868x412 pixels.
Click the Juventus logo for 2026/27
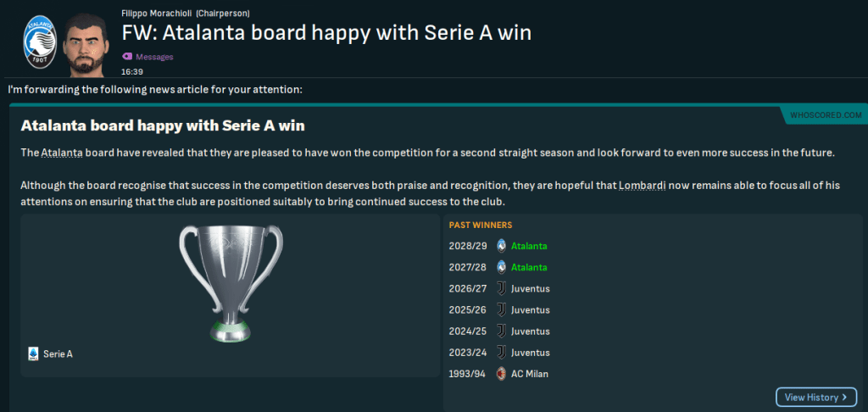point(501,288)
